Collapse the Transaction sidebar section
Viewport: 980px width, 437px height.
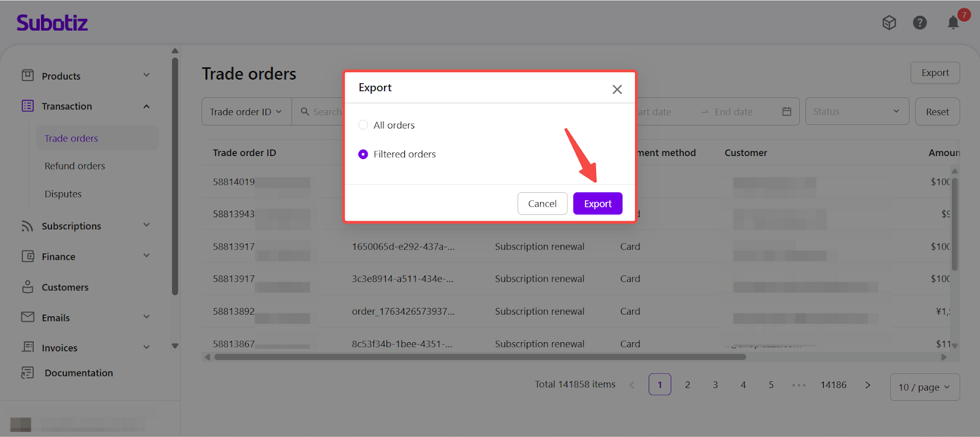[146, 106]
